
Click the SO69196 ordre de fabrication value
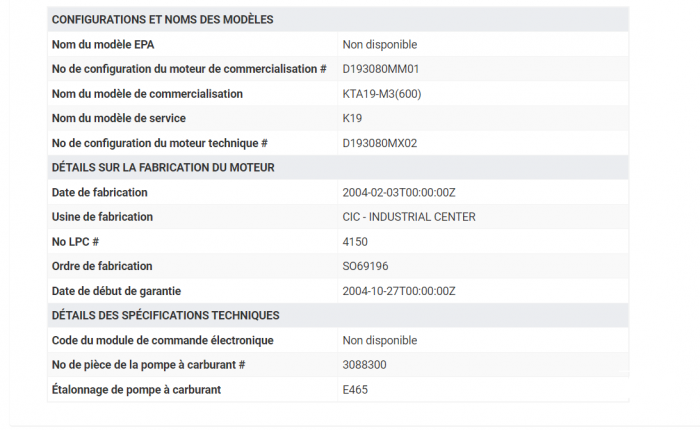point(365,266)
